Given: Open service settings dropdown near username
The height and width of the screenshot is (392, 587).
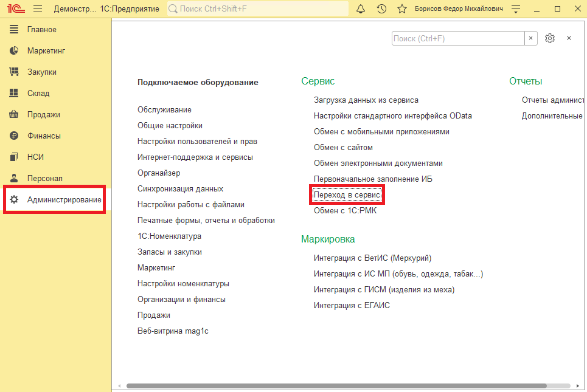Looking at the screenshot, I should pyautogui.click(x=516, y=9).
